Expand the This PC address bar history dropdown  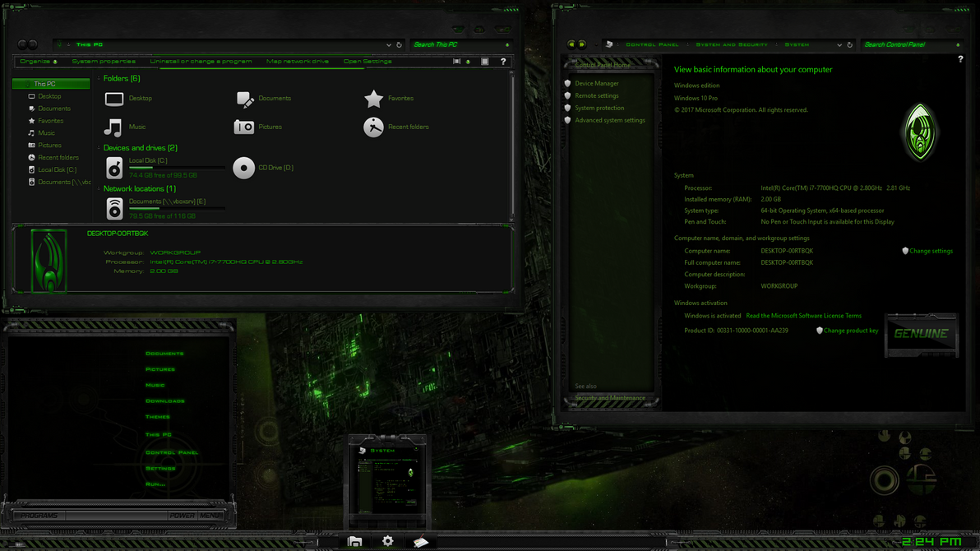(x=388, y=45)
